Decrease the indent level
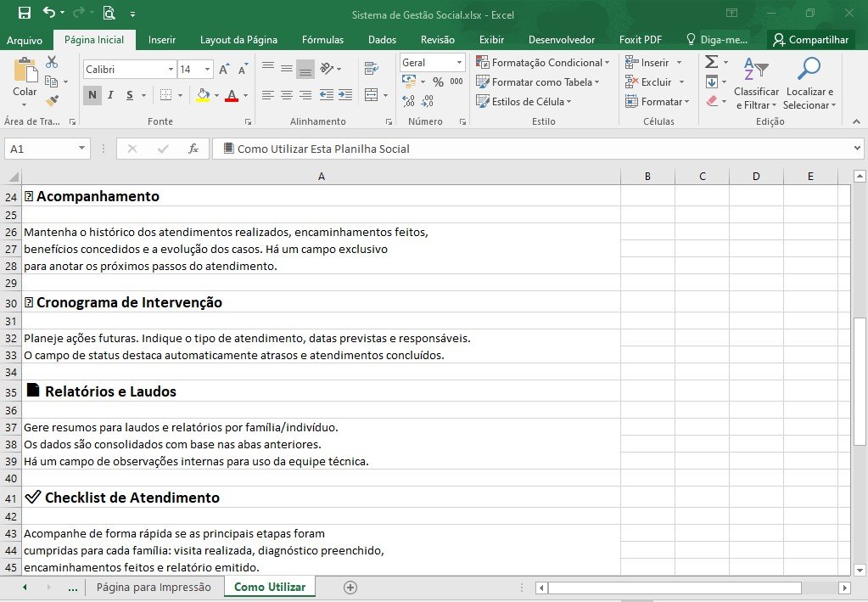Viewport: 868px width, 602px height. 327,95
